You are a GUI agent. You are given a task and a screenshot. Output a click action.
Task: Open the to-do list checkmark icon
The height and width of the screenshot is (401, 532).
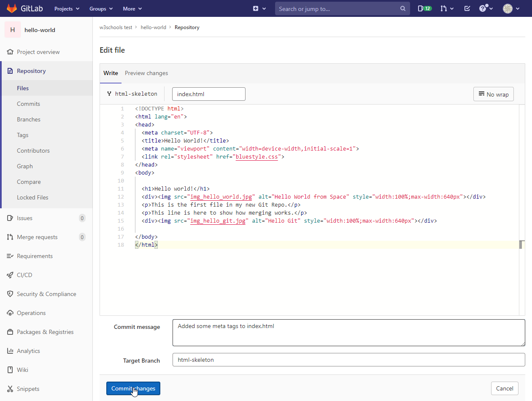(x=467, y=8)
